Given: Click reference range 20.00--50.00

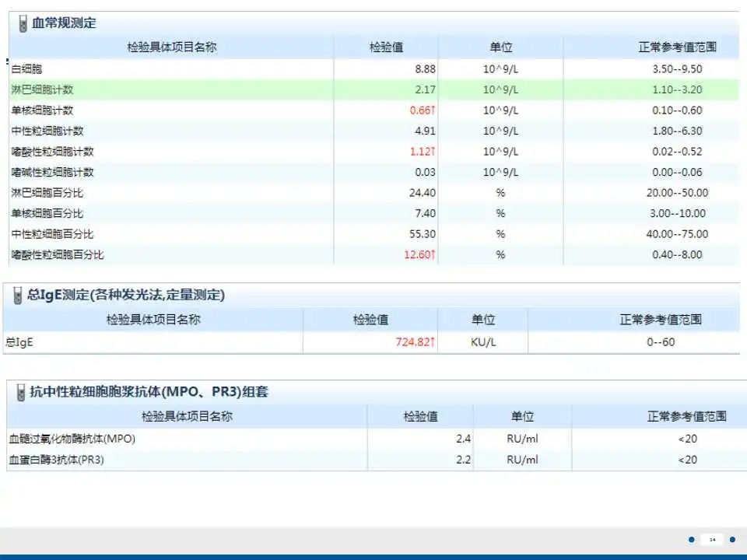Looking at the screenshot, I should (x=677, y=193).
